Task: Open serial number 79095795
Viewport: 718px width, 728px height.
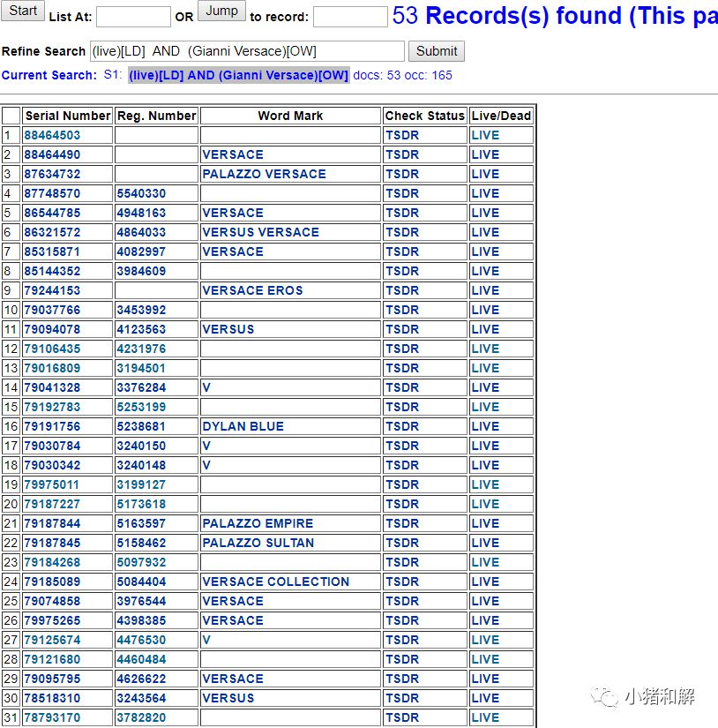Action: 52,679
